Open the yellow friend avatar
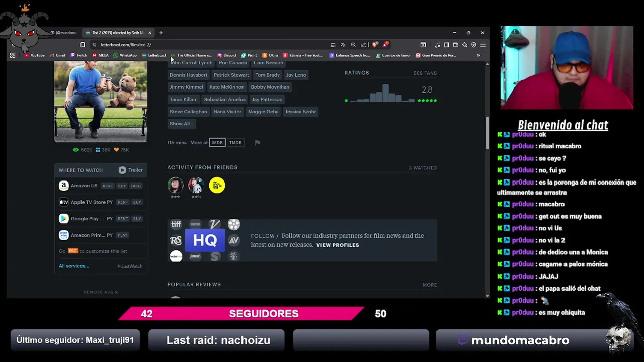The width and height of the screenshot is (644, 362). point(217,185)
